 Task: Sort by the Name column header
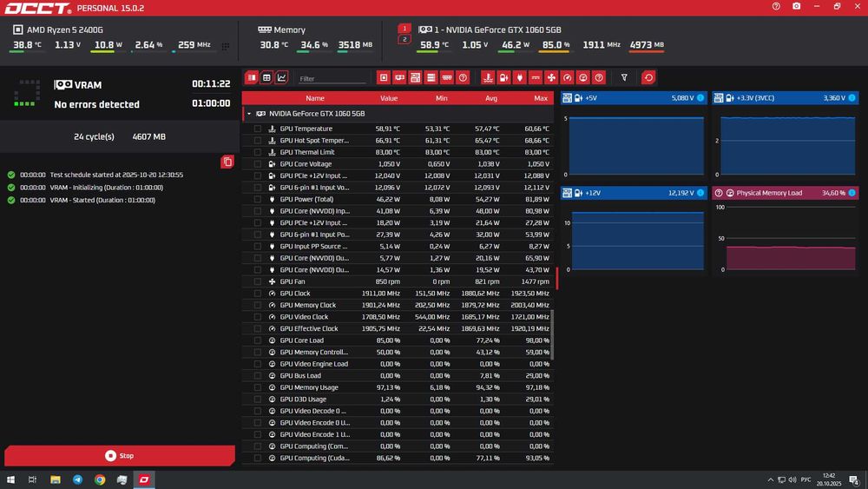(x=315, y=98)
